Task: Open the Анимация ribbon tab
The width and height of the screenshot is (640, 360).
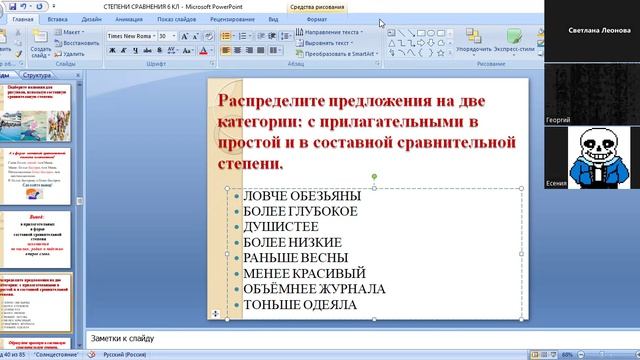Action: pyautogui.click(x=129, y=19)
